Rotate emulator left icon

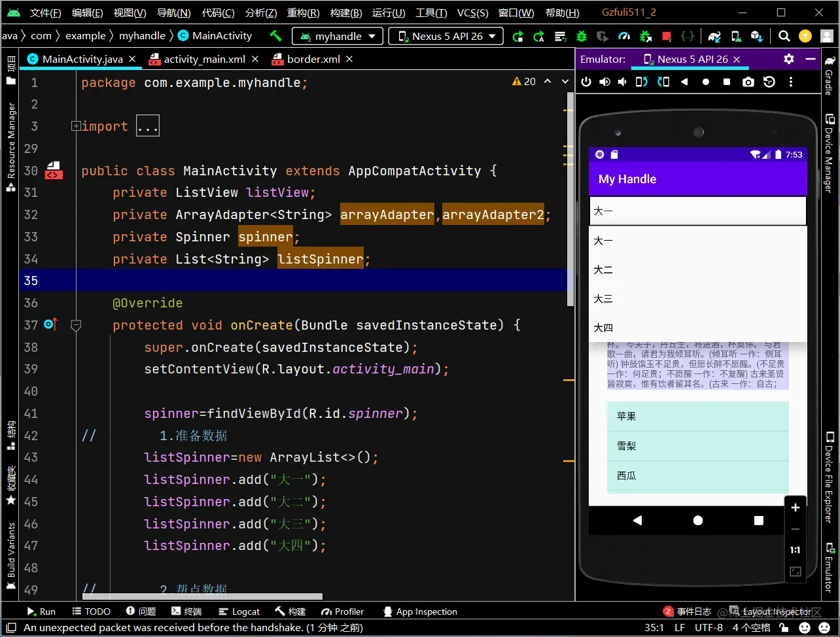pos(642,82)
